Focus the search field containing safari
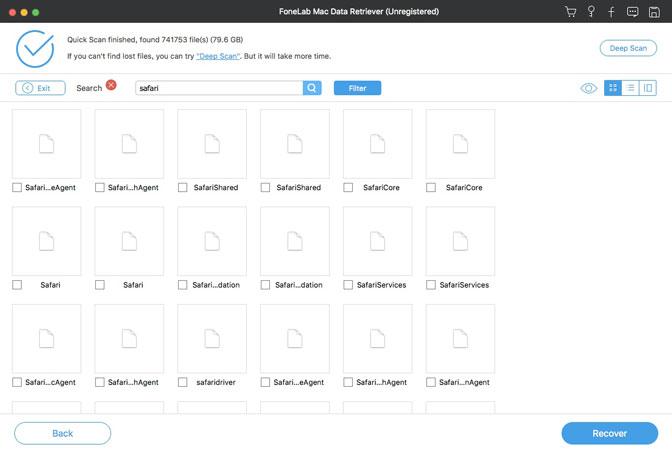Image resolution: width=672 pixels, height=454 pixels. (x=219, y=88)
